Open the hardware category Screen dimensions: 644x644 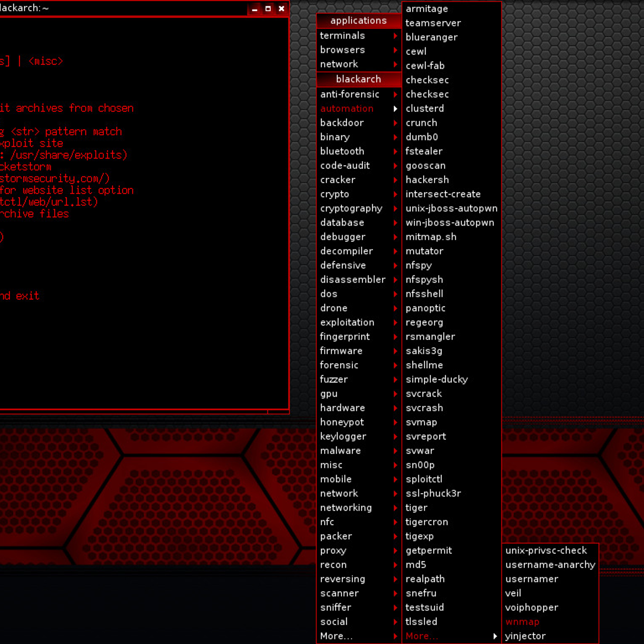pos(359,408)
